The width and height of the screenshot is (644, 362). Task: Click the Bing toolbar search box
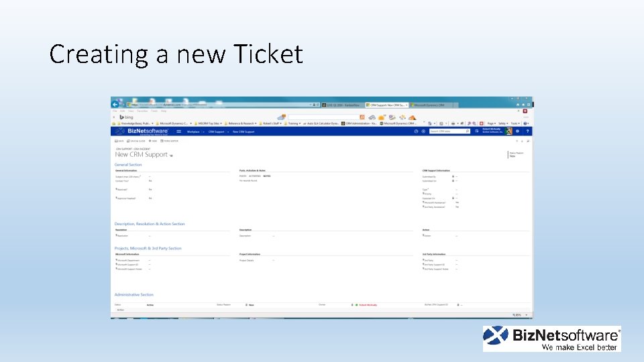(x=323, y=117)
